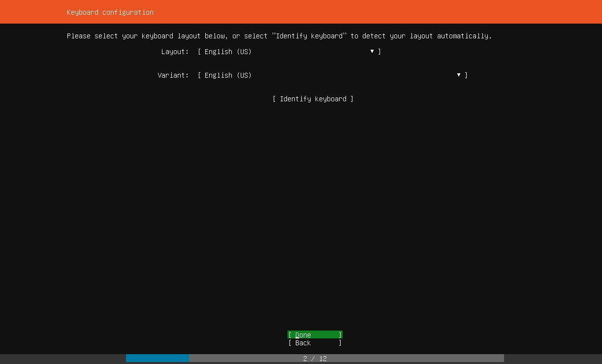Click the Keyboard configuration title
This screenshot has height=364, width=602.
(110, 12)
